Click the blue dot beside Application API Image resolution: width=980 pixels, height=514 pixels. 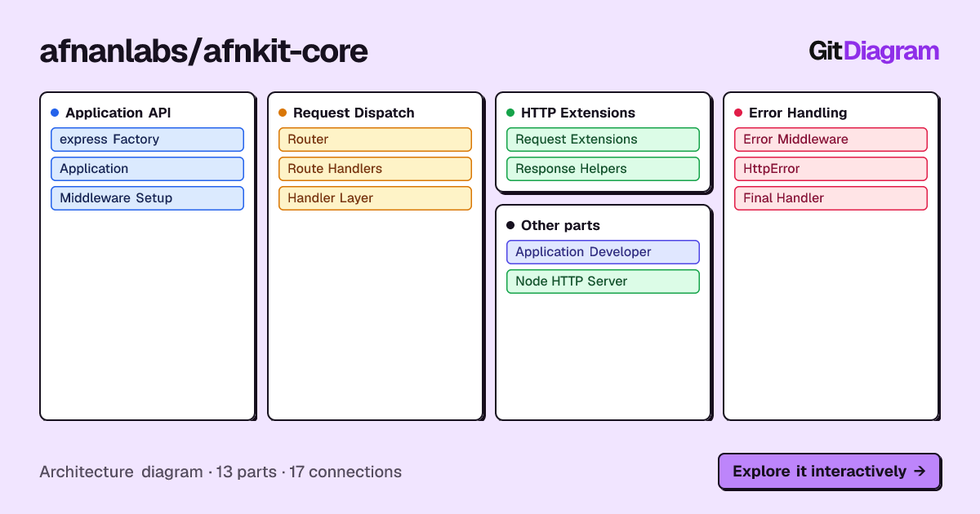point(55,113)
